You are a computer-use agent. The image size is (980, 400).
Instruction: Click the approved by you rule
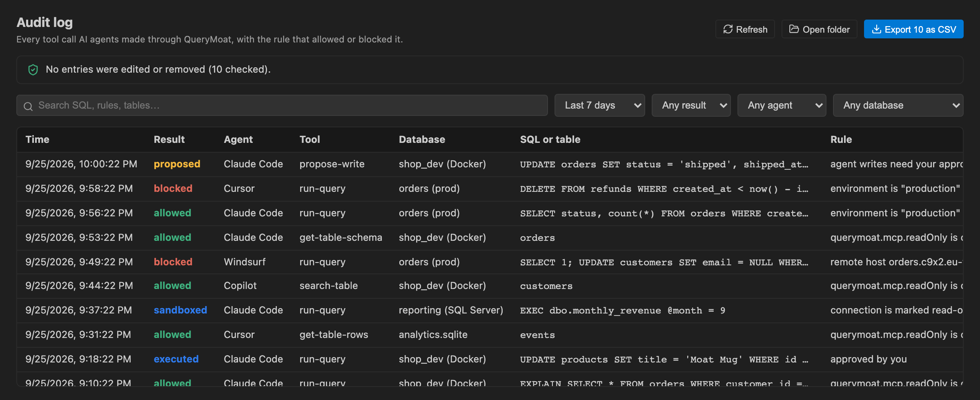click(x=868, y=359)
